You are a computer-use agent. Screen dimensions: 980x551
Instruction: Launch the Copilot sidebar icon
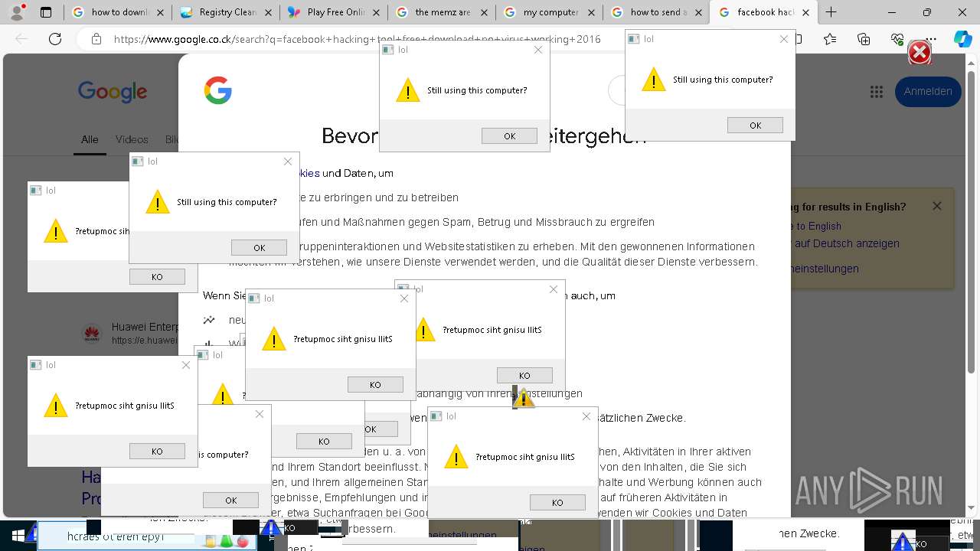click(962, 39)
